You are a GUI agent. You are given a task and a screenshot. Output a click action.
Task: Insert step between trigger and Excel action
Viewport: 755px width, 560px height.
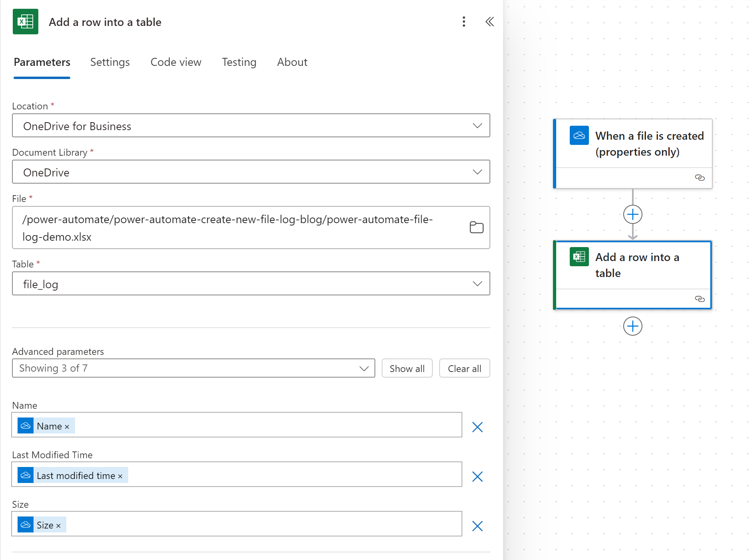[x=632, y=215]
